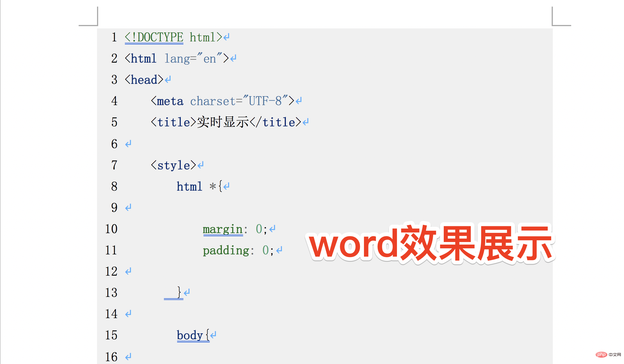Viewport: 624px width, 364px height.
Task: Click line number 10
Action: pyautogui.click(x=111, y=229)
